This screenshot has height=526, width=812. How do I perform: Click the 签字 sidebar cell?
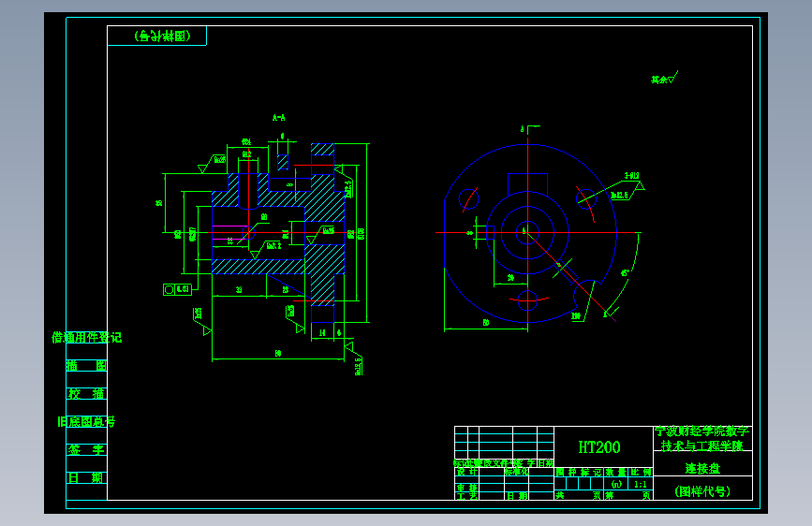(86, 450)
